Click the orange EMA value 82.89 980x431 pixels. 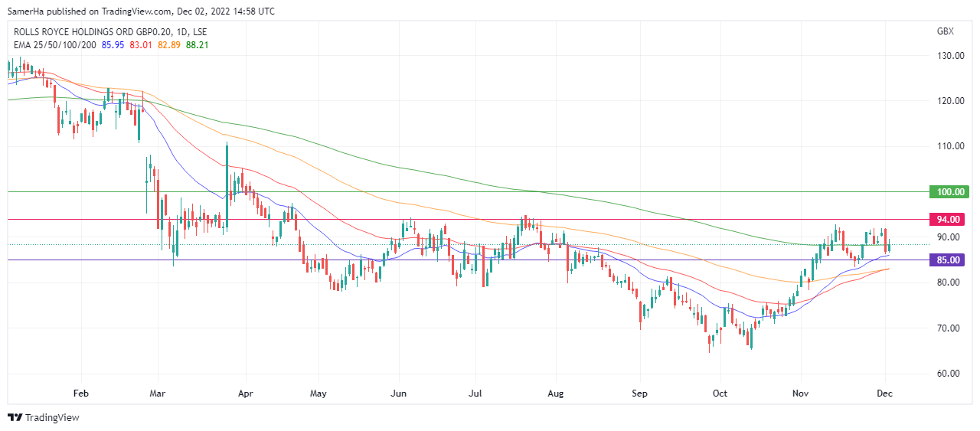168,45
